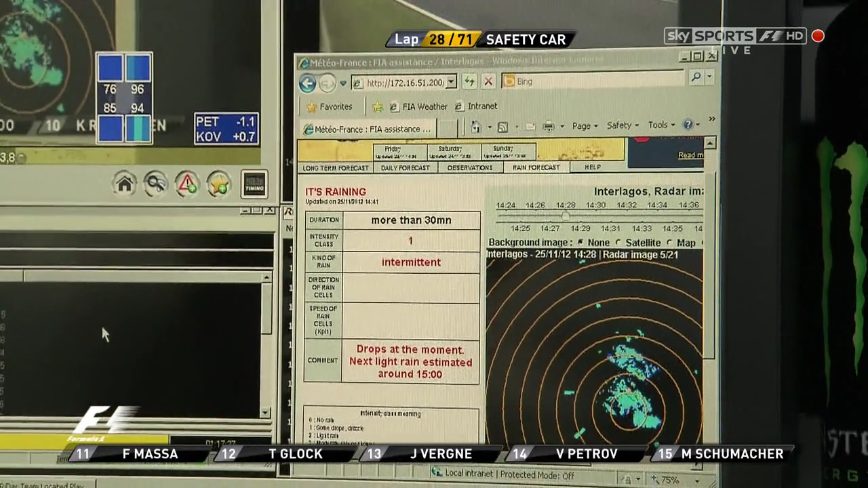Expand the Print dropdown arrow
This screenshot has width=868, height=488.
tap(561, 126)
